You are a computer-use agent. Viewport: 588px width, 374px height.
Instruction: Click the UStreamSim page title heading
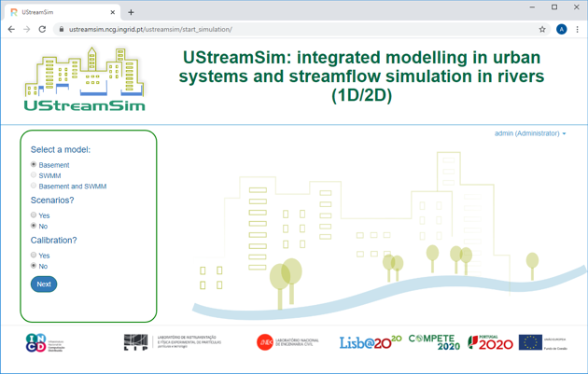(x=361, y=76)
